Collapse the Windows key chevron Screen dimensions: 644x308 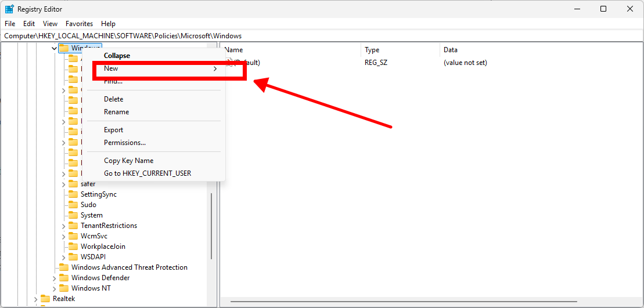click(54, 48)
